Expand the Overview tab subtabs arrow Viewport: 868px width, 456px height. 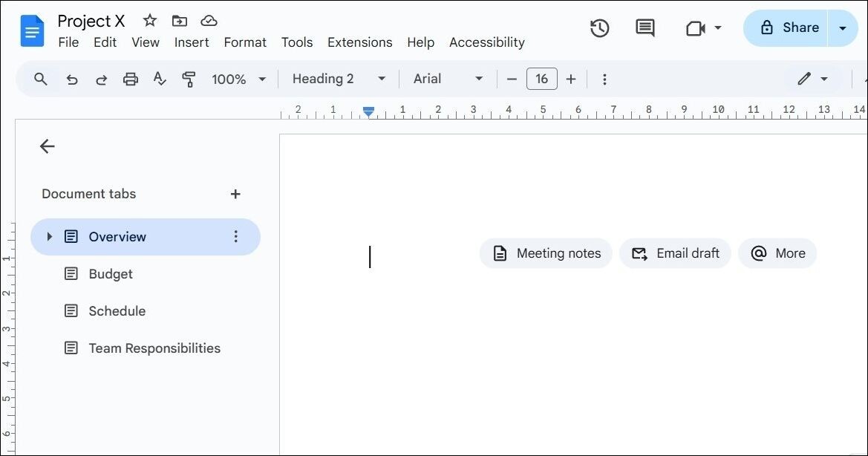(x=49, y=237)
